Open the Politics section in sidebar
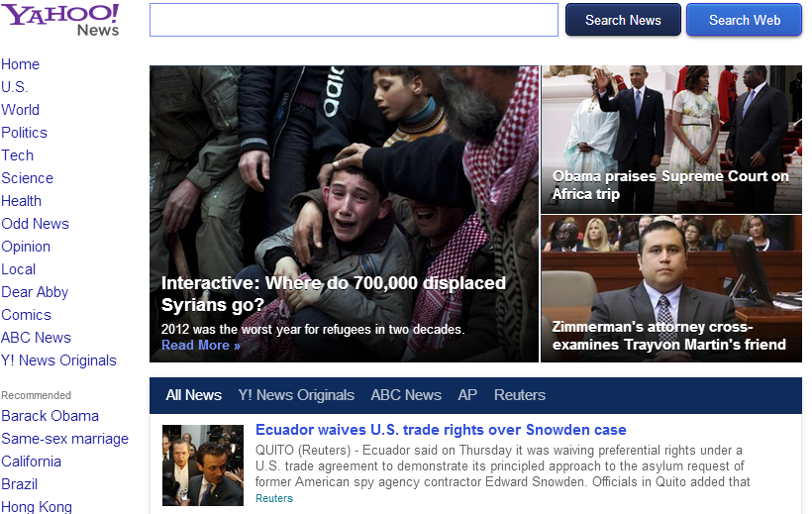 click(24, 133)
